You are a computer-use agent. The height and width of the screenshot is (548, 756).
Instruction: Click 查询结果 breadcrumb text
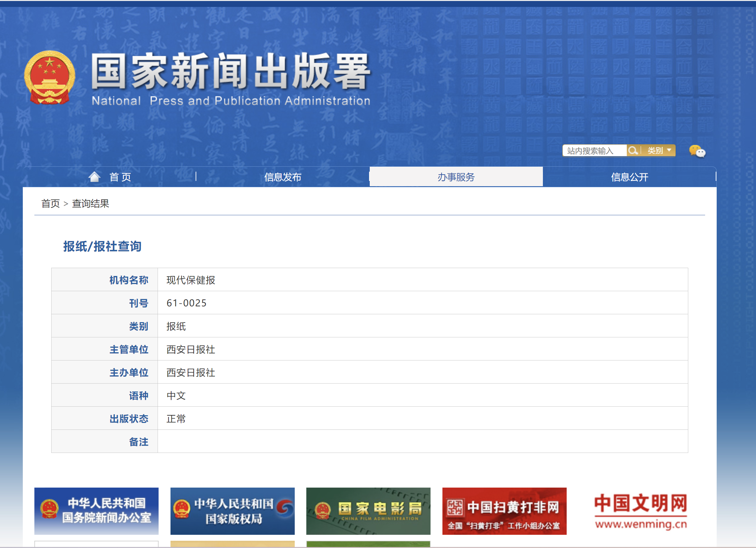tap(91, 204)
